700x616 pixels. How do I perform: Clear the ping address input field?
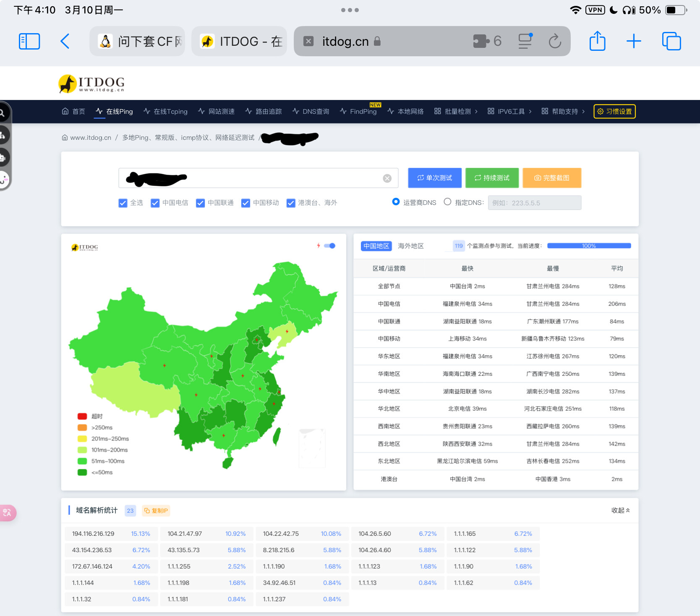tap(387, 178)
